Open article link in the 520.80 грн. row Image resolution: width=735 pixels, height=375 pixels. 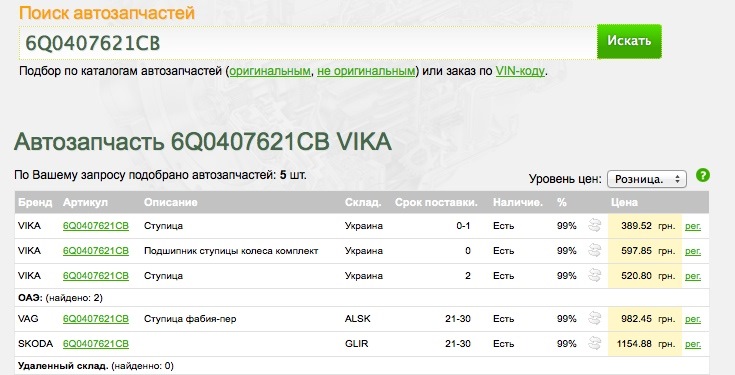96,276
